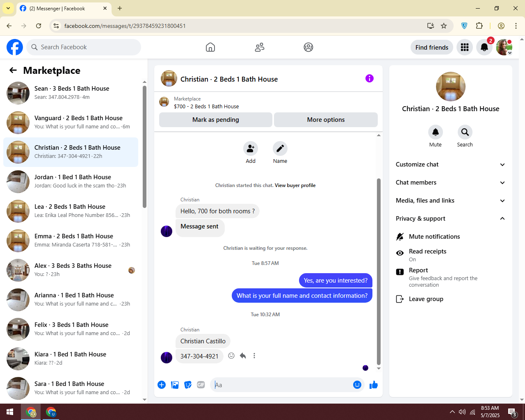This screenshot has width=525, height=420.
Task: Open the Friends icon in top navigation
Action: point(260,47)
